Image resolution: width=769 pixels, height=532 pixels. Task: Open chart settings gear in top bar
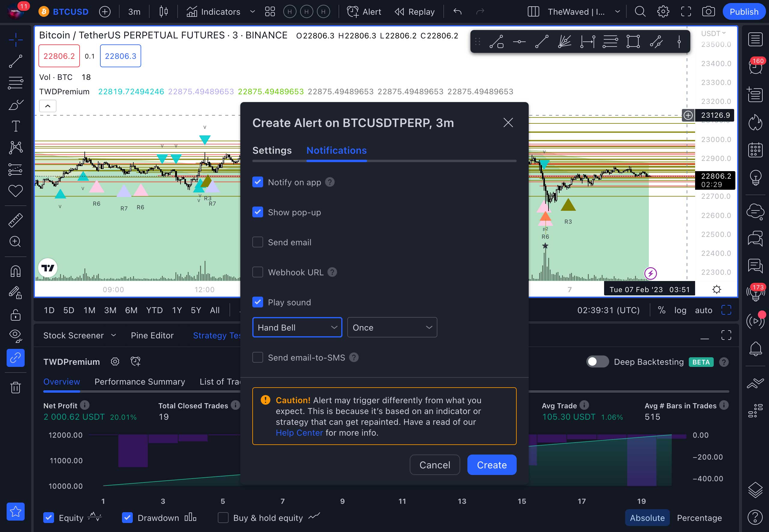[663, 12]
